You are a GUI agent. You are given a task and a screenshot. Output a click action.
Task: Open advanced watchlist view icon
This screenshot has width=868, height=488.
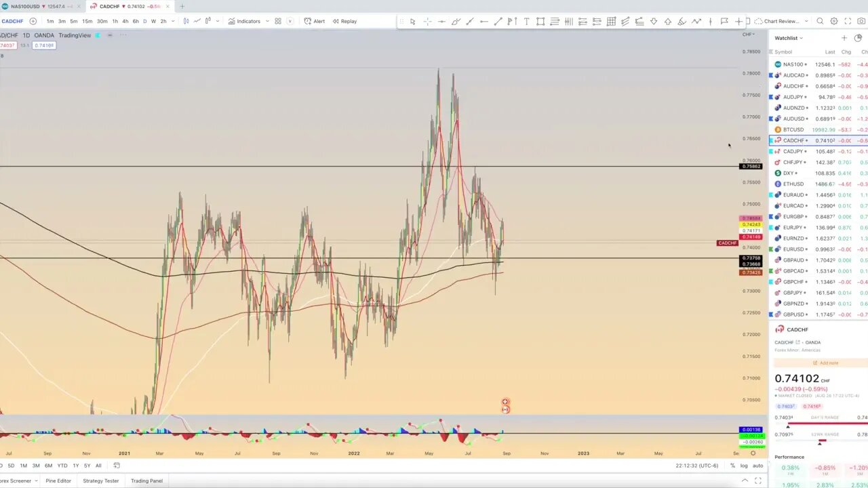[x=858, y=38]
